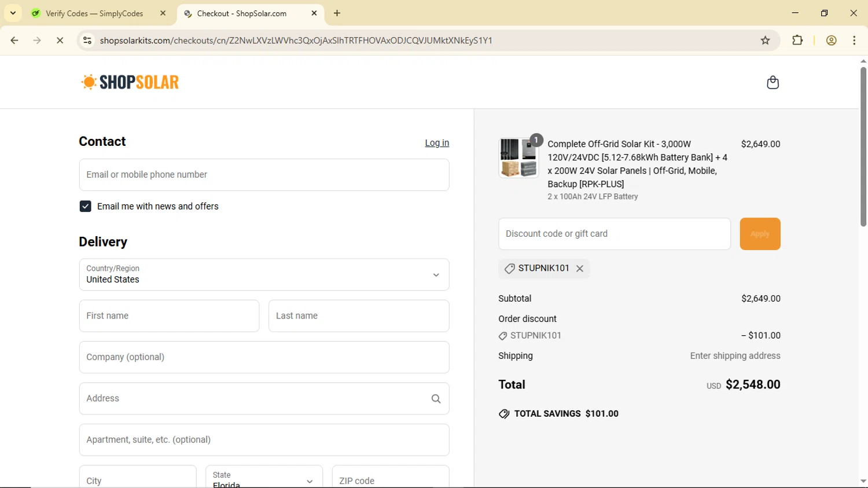This screenshot has height=488, width=868.
Task: Uncheck Email me with news and offers
Action: click(x=85, y=207)
